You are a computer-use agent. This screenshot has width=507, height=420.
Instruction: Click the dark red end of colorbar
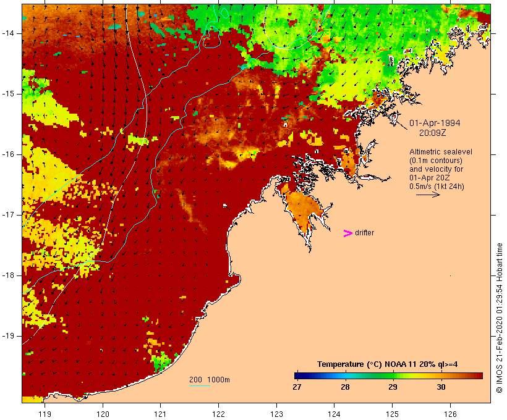click(x=479, y=376)
